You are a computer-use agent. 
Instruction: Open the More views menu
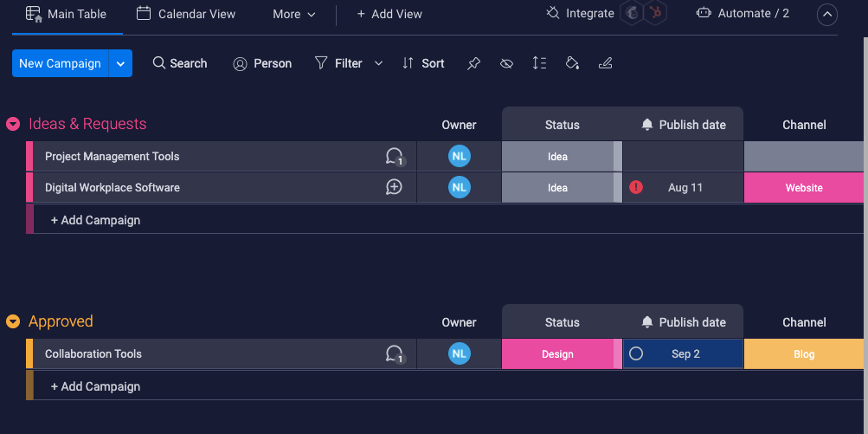click(294, 14)
